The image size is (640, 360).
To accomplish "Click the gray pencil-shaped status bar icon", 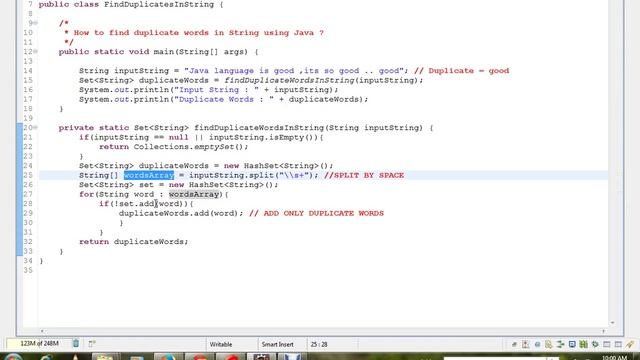I will (x=514, y=344).
